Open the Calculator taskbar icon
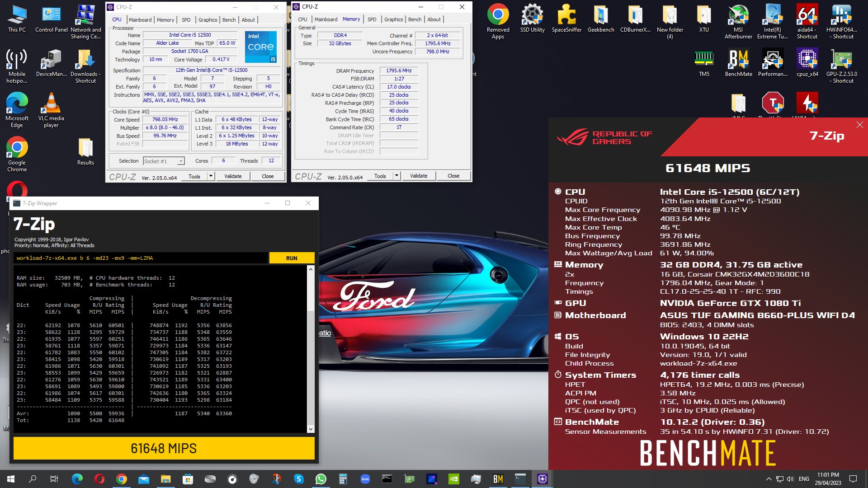 (x=343, y=479)
